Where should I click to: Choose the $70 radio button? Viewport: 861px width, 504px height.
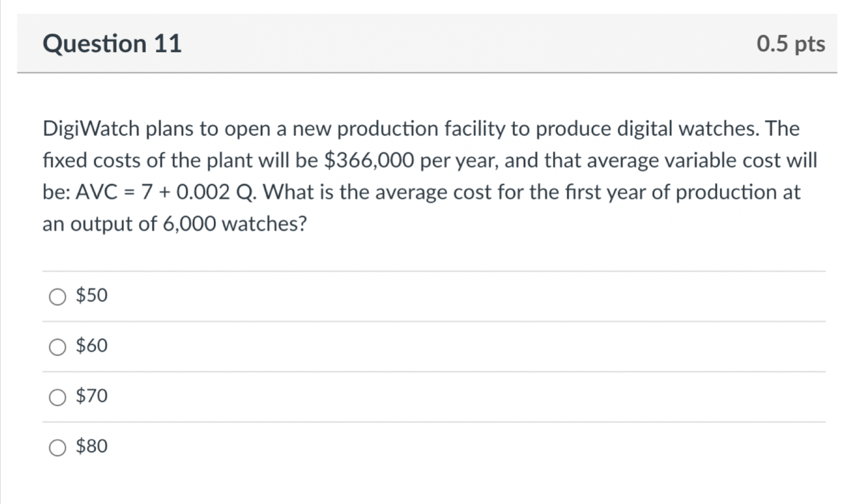tap(58, 397)
